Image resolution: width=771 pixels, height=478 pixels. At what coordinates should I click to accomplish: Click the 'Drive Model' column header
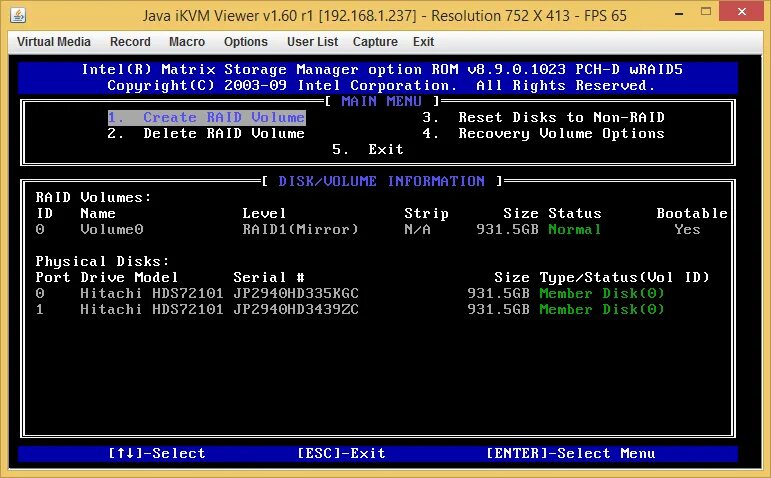pos(129,277)
